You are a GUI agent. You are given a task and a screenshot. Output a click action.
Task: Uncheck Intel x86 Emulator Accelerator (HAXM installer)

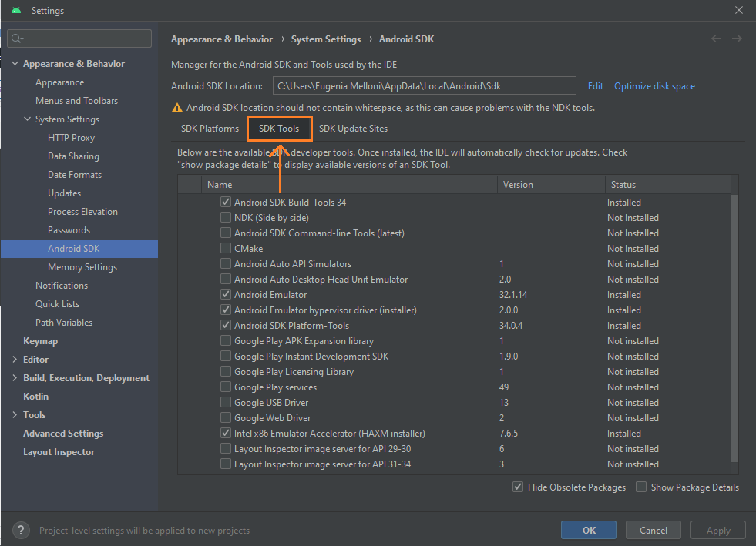pyautogui.click(x=225, y=434)
